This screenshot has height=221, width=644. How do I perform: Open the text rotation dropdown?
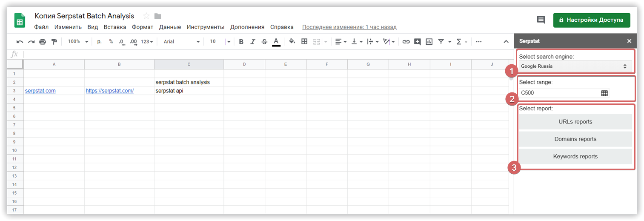tap(389, 42)
